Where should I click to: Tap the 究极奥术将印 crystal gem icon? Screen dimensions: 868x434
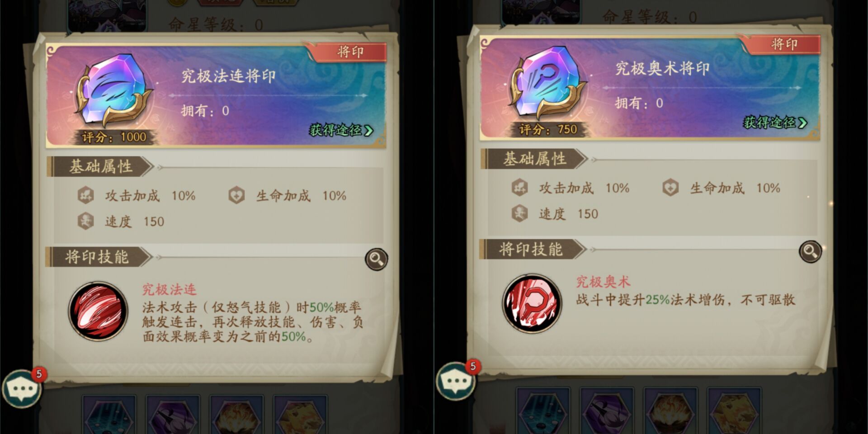(x=548, y=83)
